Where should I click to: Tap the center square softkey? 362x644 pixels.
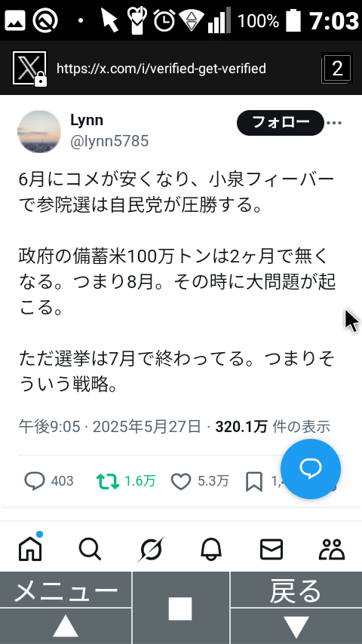click(180, 608)
